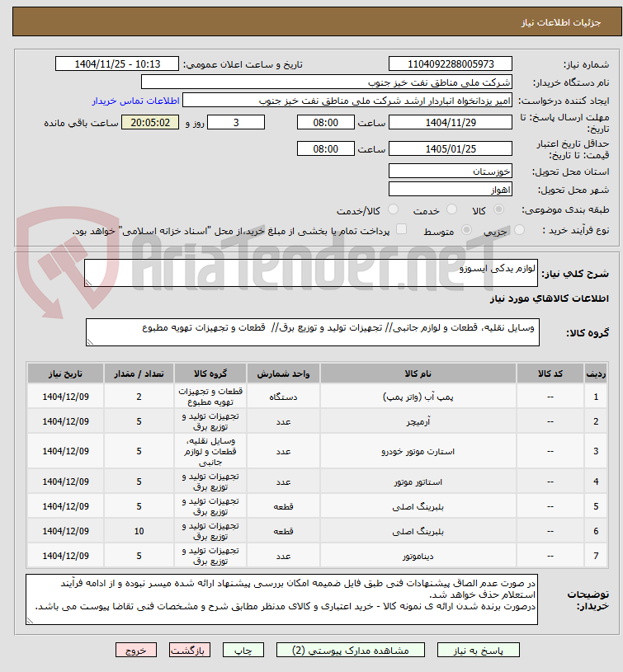This screenshot has width=623, height=672.
Task: Click the unit 'دستگاه' in row 1
Action: point(283,397)
